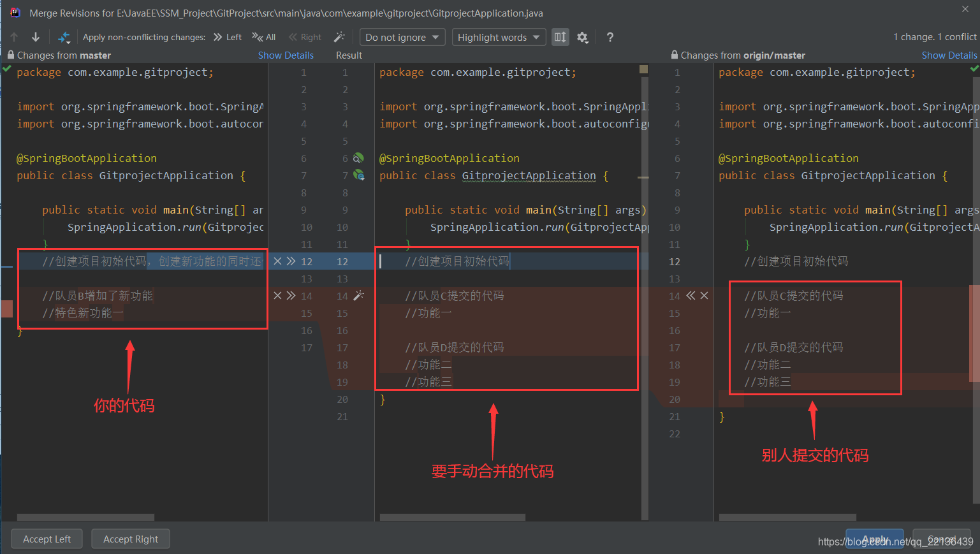This screenshot has height=554, width=980.
Task: Click the green checkmark in the right pane
Action: click(974, 68)
